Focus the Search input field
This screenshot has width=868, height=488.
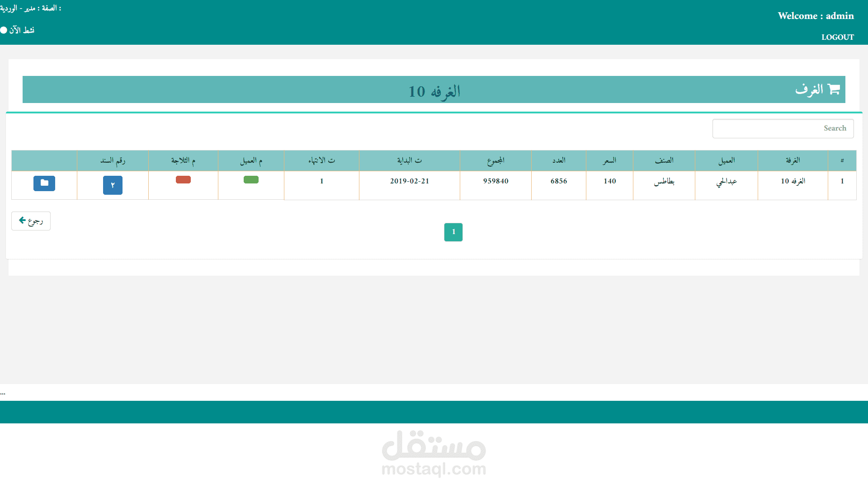[783, 129]
